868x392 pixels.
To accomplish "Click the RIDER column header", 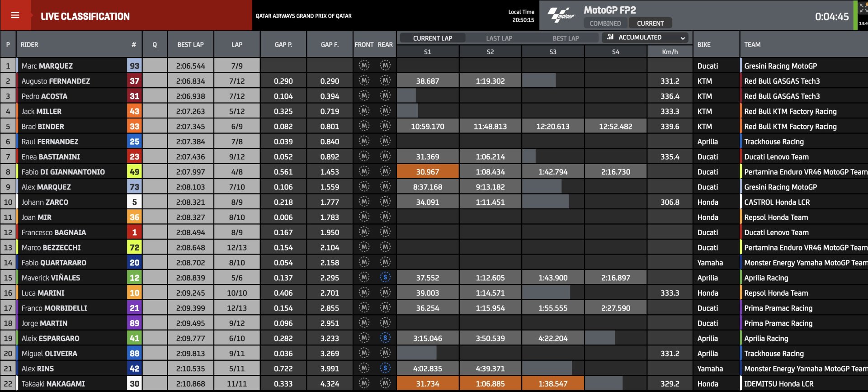I will [x=29, y=44].
